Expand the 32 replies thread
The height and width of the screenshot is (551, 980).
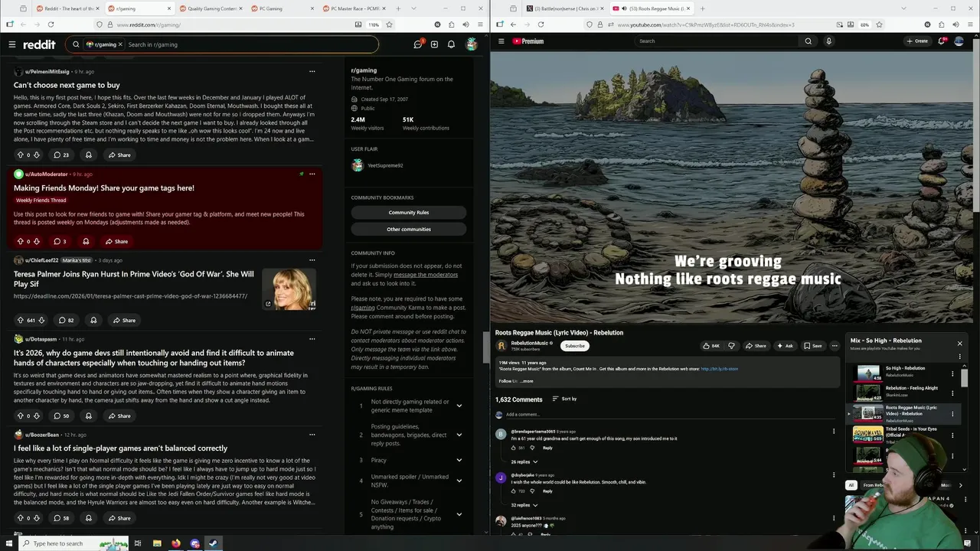(524, 505)
